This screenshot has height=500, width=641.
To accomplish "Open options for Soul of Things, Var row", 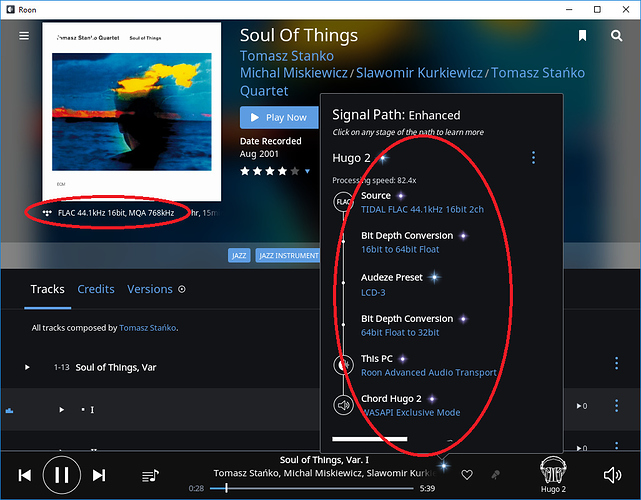I will pyautogui.click(x=616, y=363).
